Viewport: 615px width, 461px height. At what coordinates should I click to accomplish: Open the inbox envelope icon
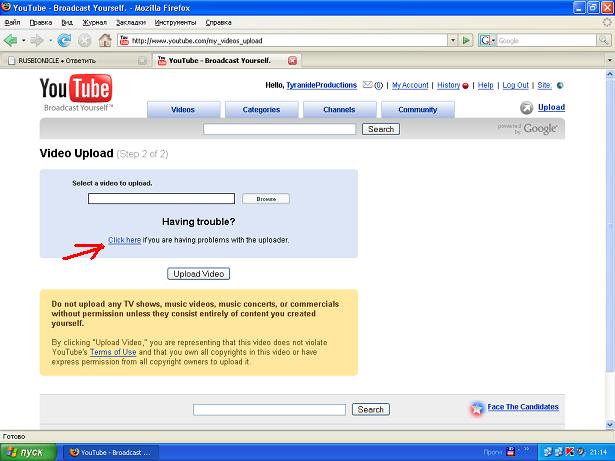(x=367, y=85)
